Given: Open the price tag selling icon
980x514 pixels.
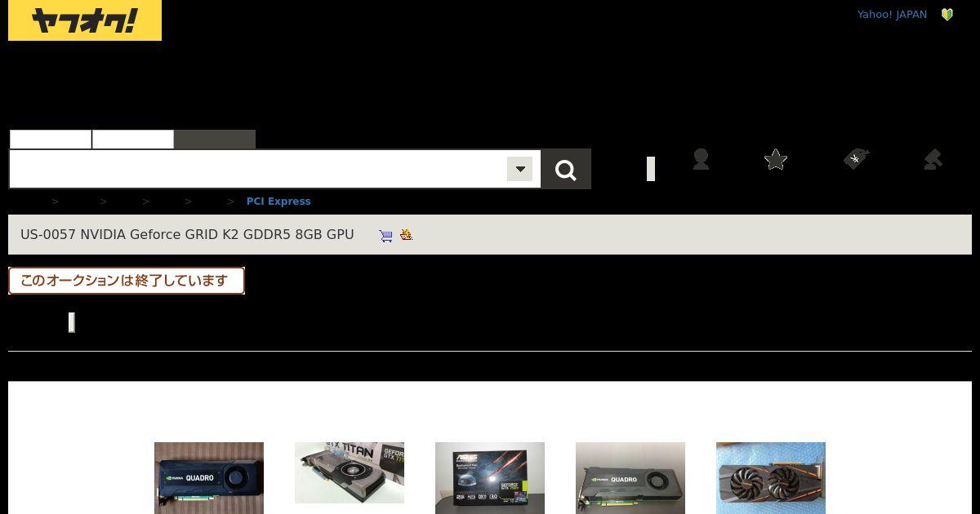Looking at the screenshot, I should point(855,159).
